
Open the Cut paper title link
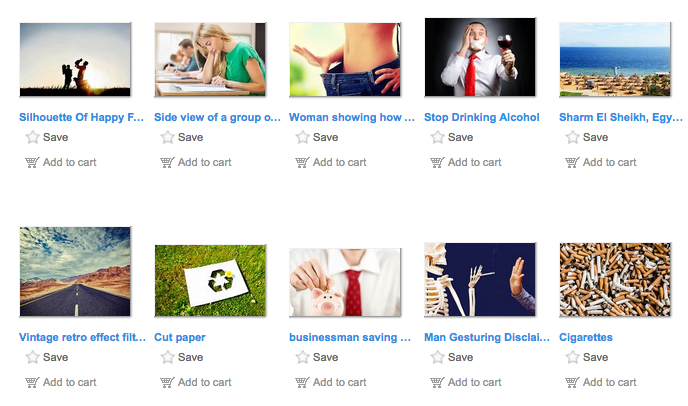coord(179,337)
